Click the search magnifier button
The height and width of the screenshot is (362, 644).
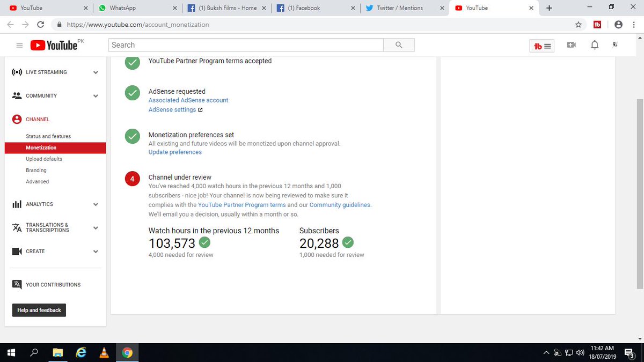[x=399, y=45]
